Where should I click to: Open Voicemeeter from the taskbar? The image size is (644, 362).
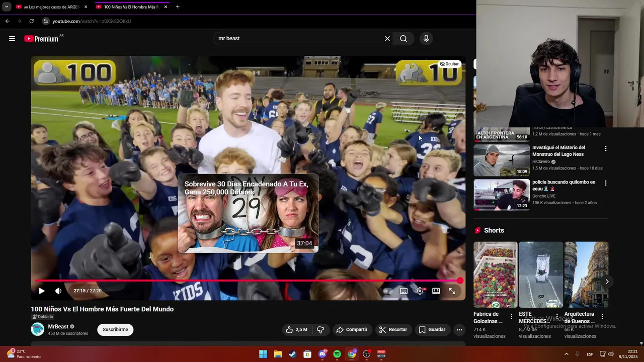coord(381,354)
